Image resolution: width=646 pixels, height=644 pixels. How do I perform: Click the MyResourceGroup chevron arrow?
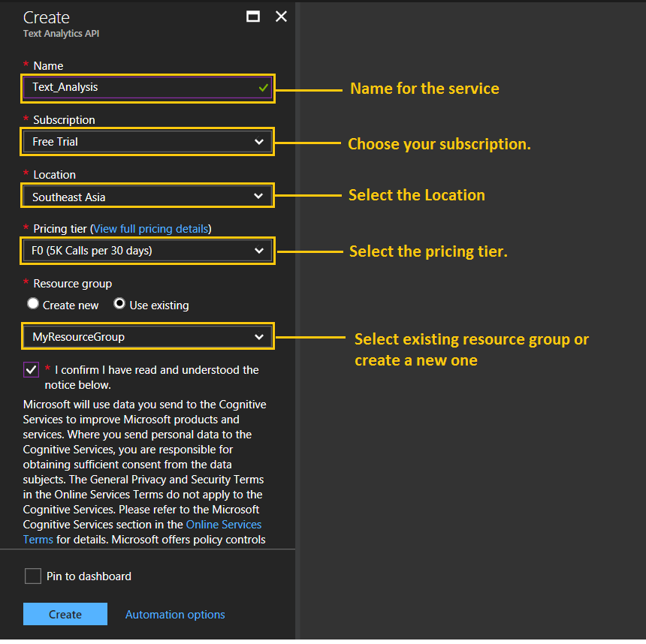coord(258,337)
